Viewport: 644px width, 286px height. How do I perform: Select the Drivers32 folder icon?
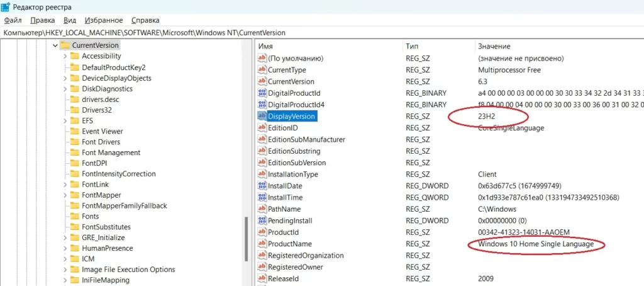tap(74, 110)
